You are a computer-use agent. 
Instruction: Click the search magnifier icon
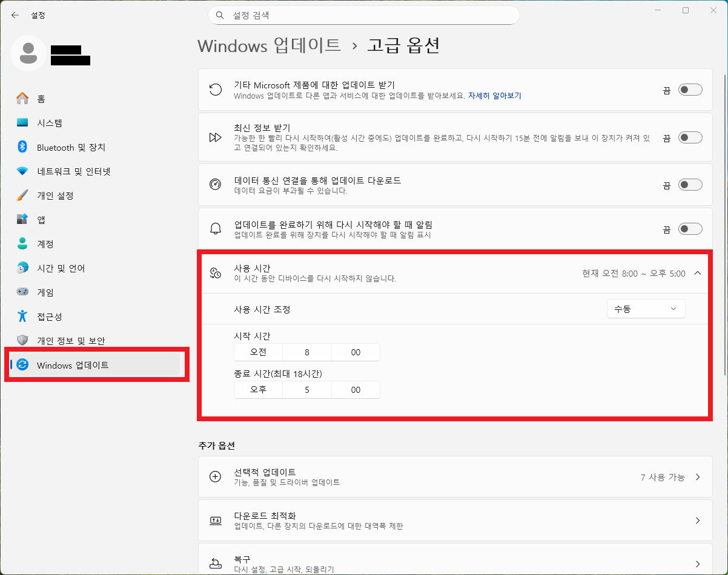(220, 15)
